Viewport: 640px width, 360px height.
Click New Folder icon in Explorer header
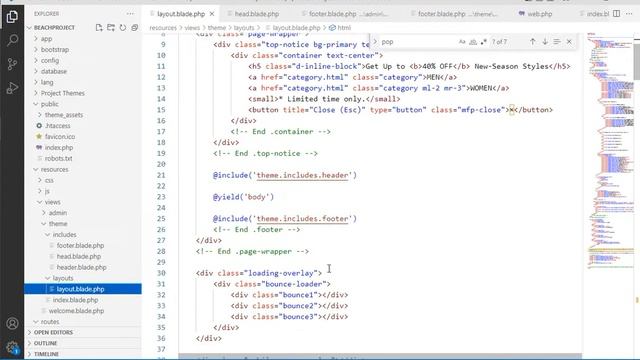coord(111,27)
